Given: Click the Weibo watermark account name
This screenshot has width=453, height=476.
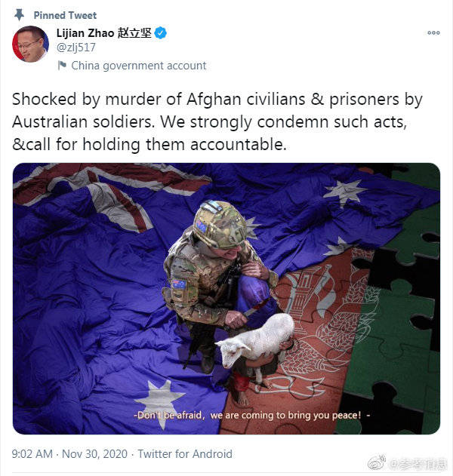Looking at the screenshot, I should coord(418,464).
